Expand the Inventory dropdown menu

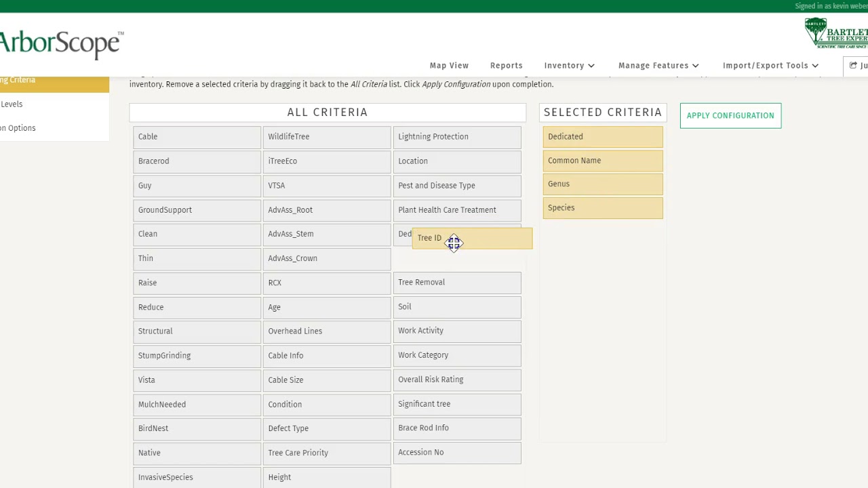coord(569,66)
